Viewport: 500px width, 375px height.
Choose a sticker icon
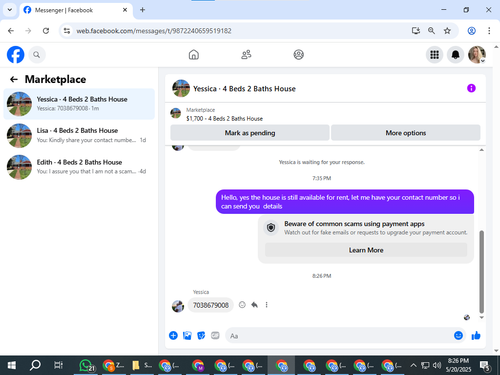(x=201, y=335)
